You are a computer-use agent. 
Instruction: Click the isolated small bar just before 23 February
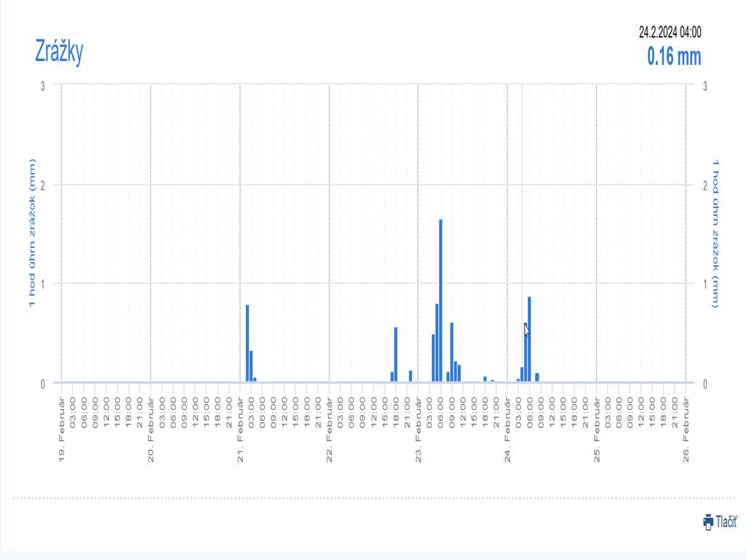411,376
